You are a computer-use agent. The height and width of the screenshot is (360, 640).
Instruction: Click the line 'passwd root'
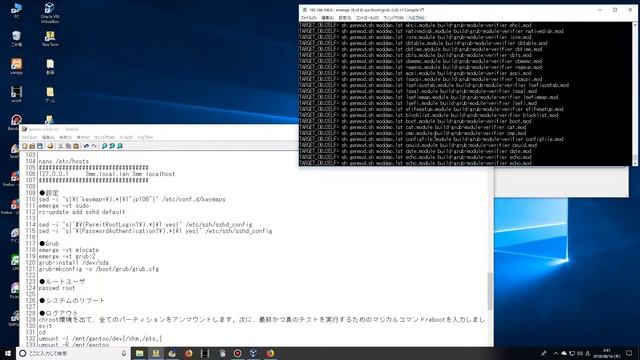tap(57, 288)
